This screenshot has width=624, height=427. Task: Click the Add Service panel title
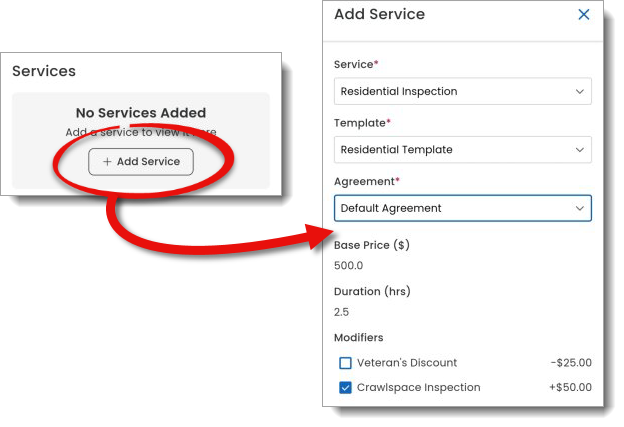pyautogui.click(x=379, y=15)
